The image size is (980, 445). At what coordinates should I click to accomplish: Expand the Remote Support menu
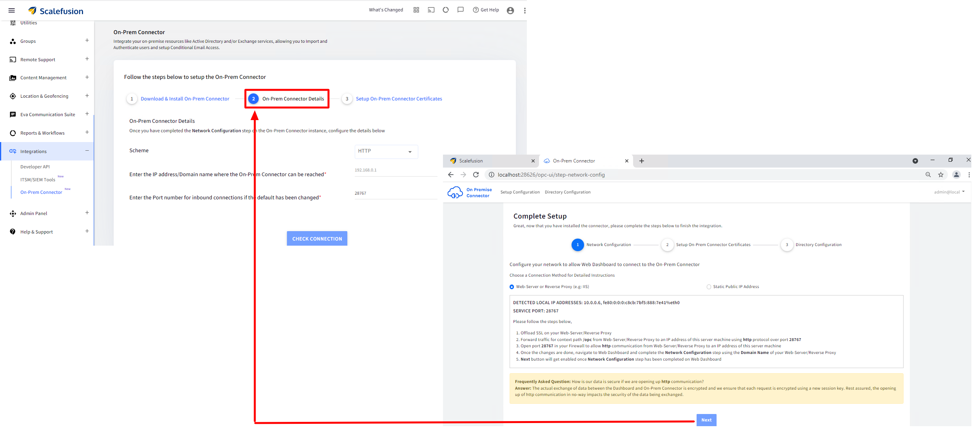tap(87, 59)
